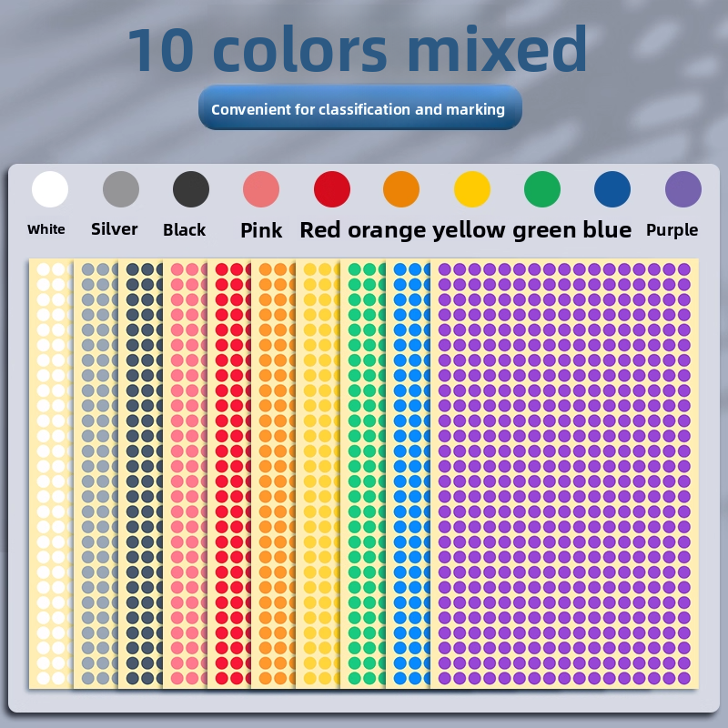Click the 'Purple' text label
Screen dimensions: 728x728
click(672, 230)
